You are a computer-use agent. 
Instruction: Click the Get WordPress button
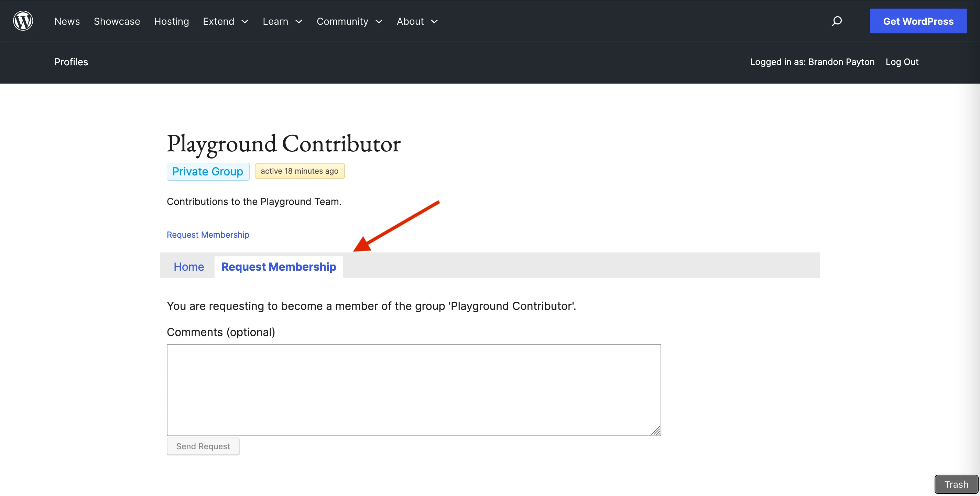point(918,21)
